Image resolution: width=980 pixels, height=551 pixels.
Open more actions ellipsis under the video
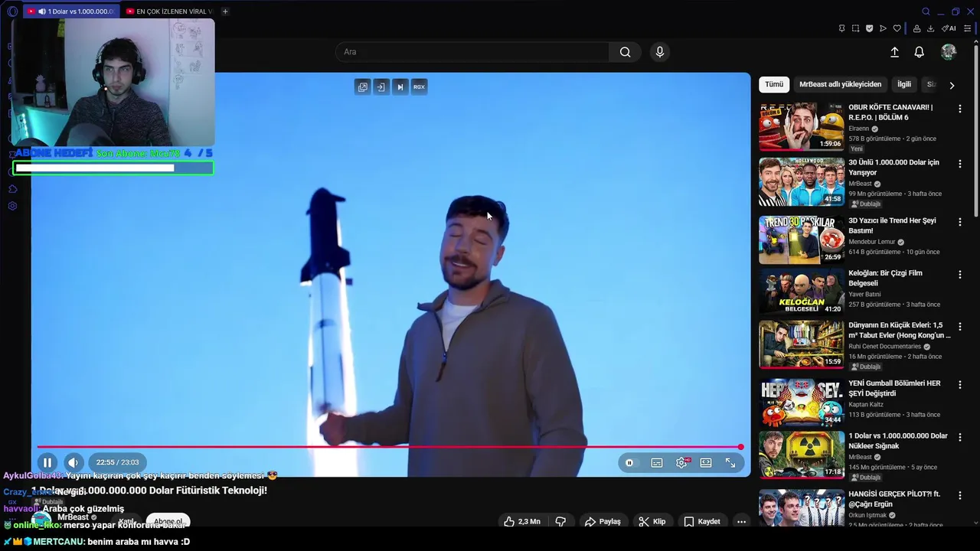(x=741, y=522)
